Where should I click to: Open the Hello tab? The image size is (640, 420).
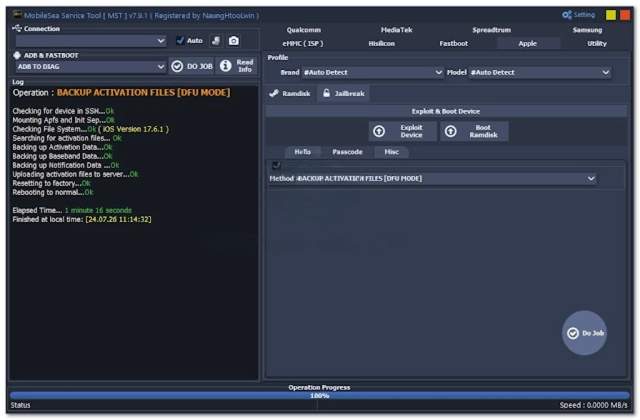302,152
